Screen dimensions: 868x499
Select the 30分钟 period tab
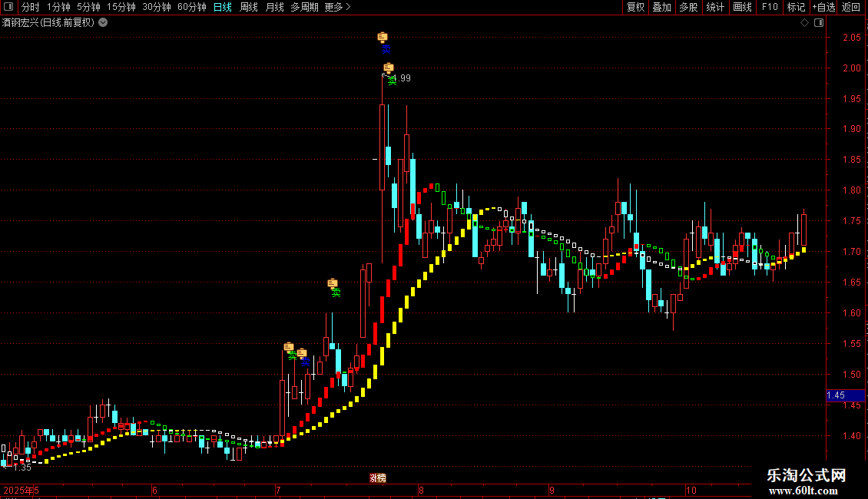tap(156, 7)
